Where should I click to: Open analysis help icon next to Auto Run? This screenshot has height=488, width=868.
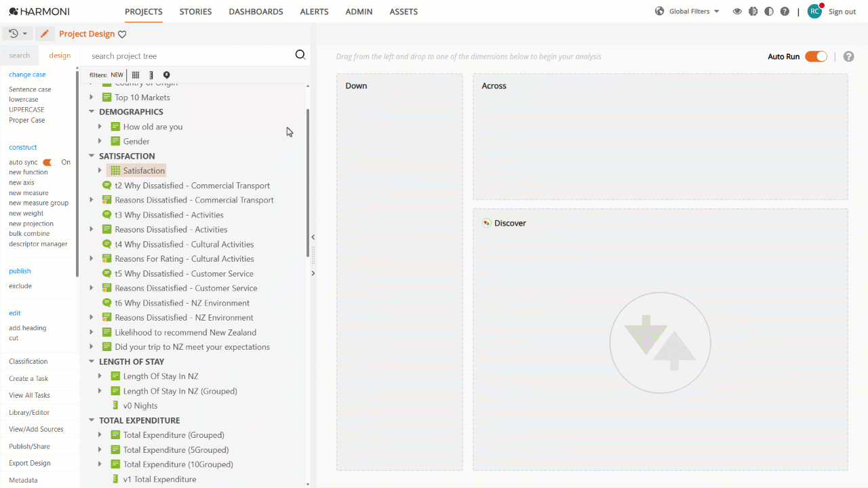[x=848, y=56]
